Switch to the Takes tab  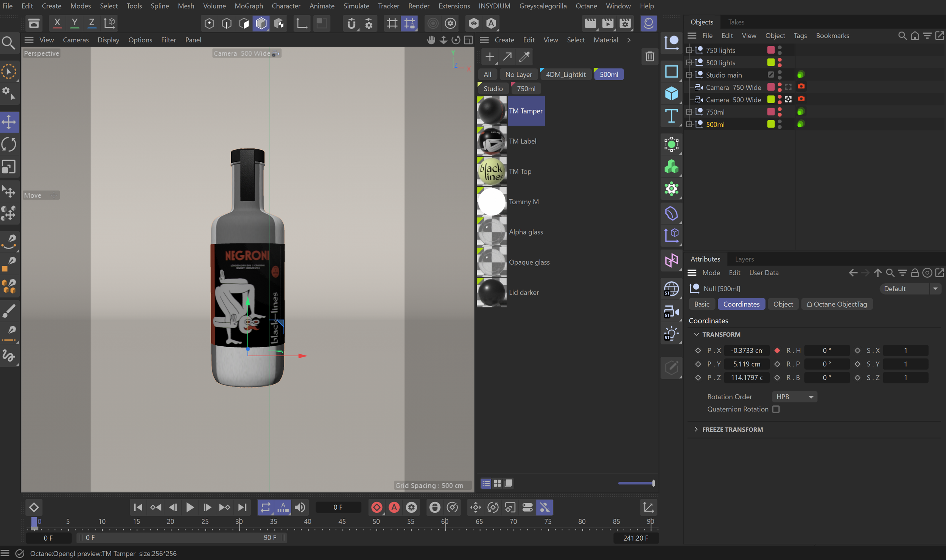[736, 22]
